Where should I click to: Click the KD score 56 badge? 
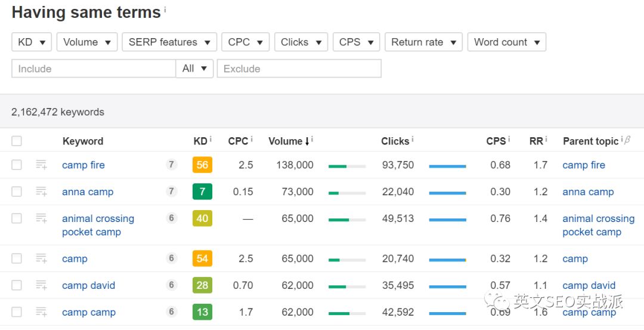pos(202,165)
